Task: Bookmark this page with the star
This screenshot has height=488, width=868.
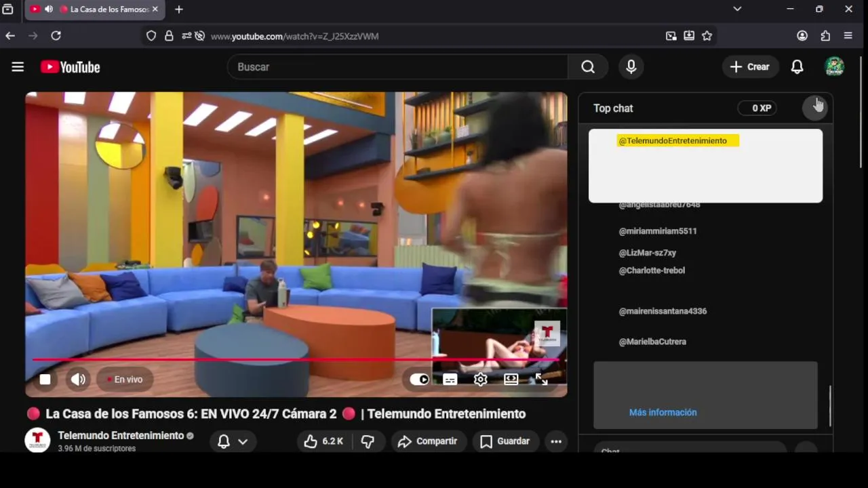Action: pos(707,36)
